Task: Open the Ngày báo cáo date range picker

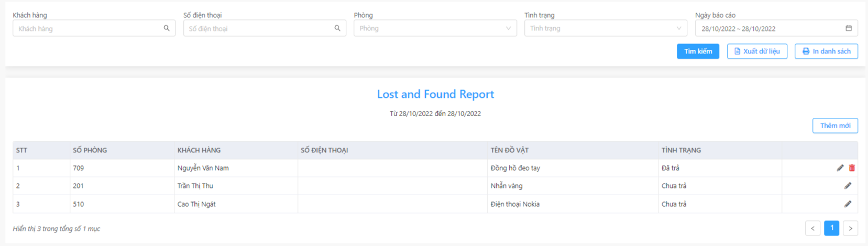Action: (x=776, y=28)
